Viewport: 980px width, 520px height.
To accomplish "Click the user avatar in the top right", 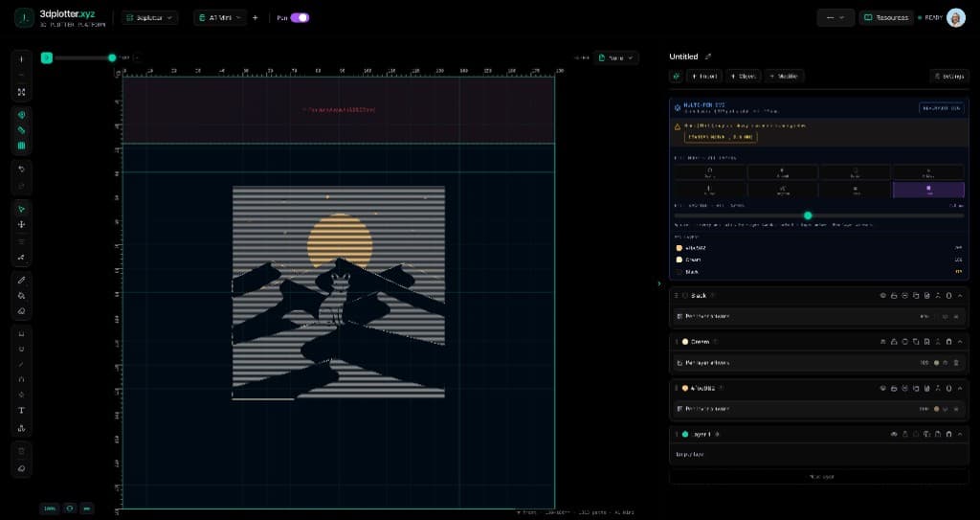I will pos(956,17).
